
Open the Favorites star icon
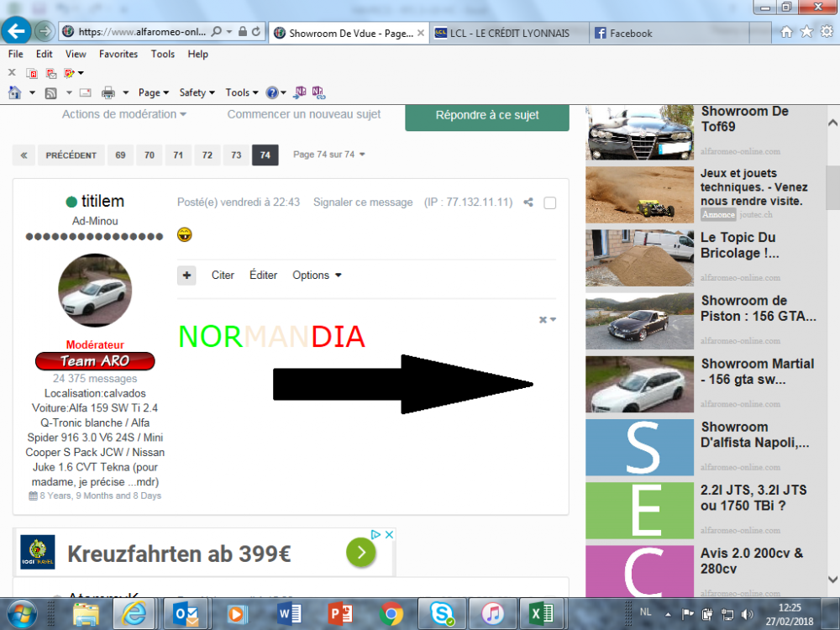(806, 32)
